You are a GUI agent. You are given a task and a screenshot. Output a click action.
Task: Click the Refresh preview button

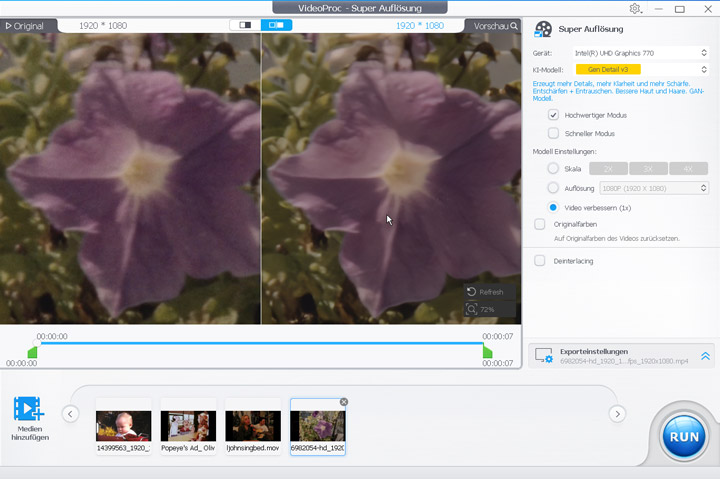489,292
